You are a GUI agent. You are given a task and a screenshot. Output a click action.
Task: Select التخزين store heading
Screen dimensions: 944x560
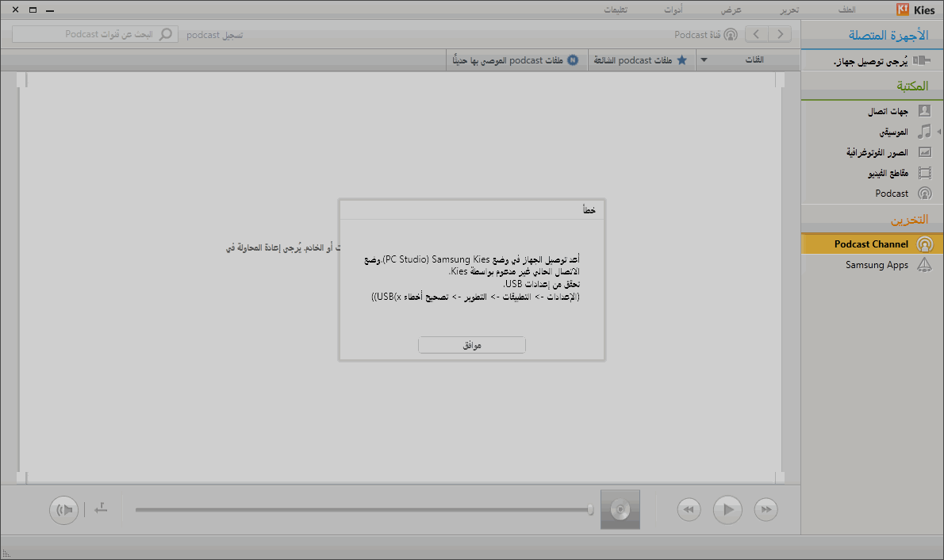point(909,219)
